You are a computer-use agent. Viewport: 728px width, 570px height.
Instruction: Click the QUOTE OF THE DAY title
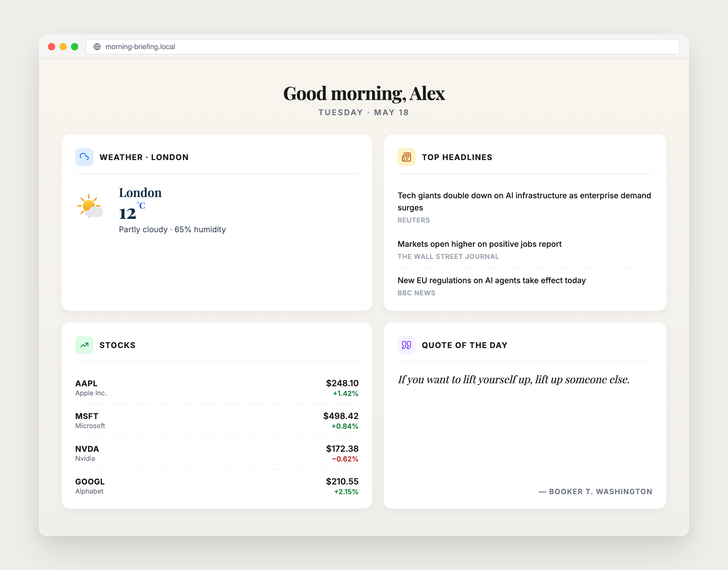[465, 345]
